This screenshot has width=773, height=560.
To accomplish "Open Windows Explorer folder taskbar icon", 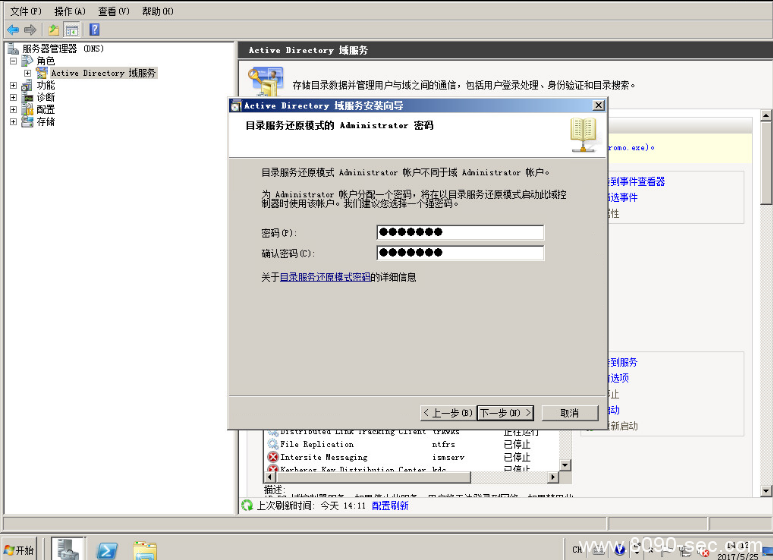I will [145, 550].
